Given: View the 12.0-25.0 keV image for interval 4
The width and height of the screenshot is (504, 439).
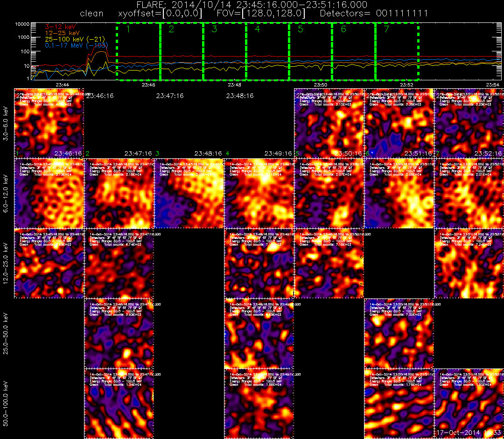Looking at the screenshot, I should click(259, 263).
